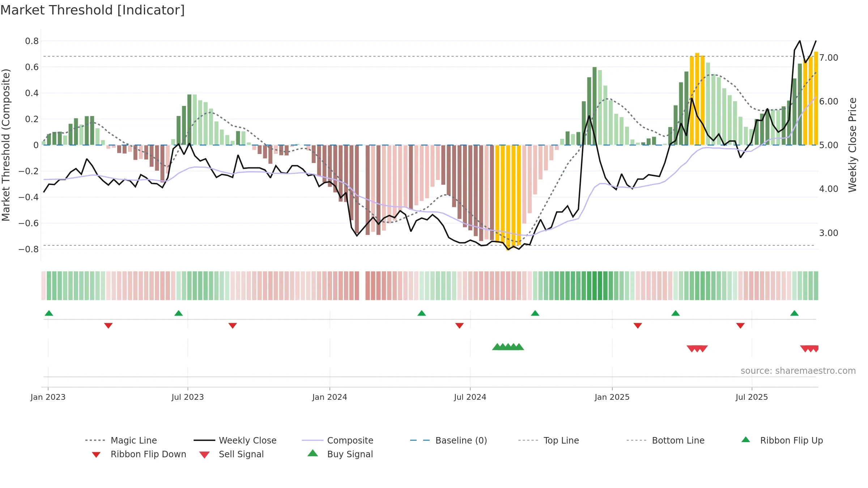The image size is (868, 488).
Task: Click the sell signal cluster between Jan and Jul 2025
Action: [697, 348]
